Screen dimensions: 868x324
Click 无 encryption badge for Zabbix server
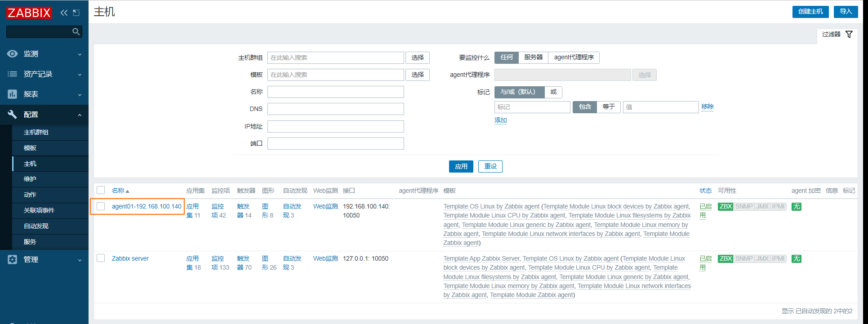pos(797,259)
